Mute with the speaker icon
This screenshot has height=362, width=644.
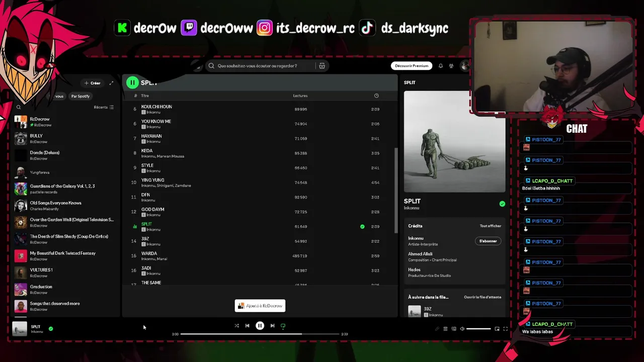[462, 329]
